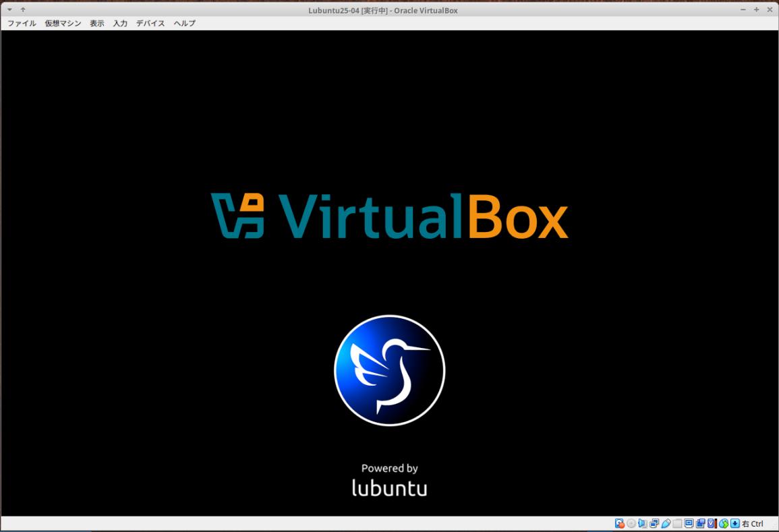The width and height of the screenshot is (779, 532).
Task: Click the mouse integration globe icon
Action: point(724,523)
